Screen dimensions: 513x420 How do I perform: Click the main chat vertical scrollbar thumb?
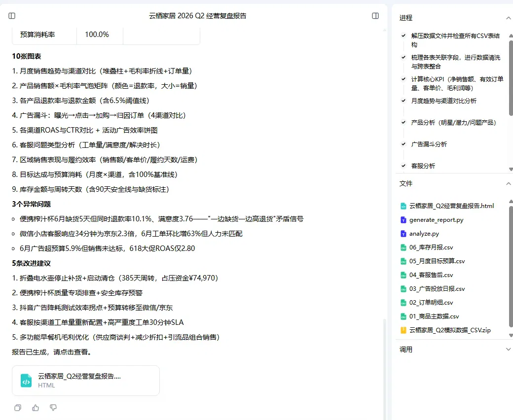tap(384, 369)
